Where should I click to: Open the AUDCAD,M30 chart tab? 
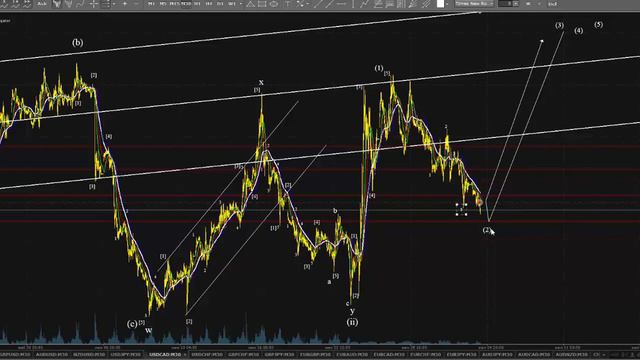(533, 355)
